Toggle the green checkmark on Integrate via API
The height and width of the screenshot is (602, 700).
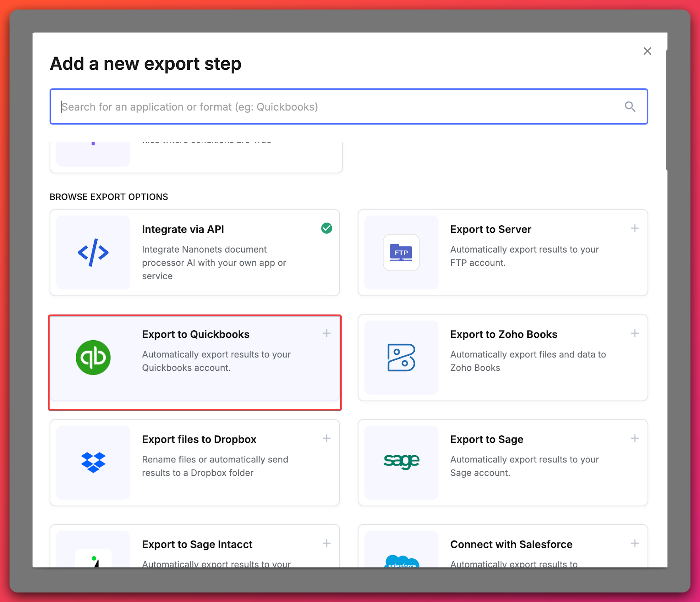pos(327,228)
